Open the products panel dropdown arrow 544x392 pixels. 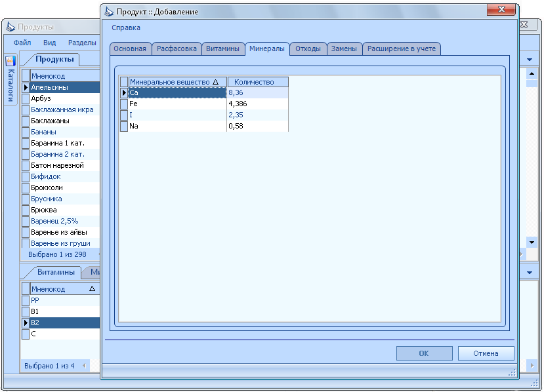(x=530, y=60)
